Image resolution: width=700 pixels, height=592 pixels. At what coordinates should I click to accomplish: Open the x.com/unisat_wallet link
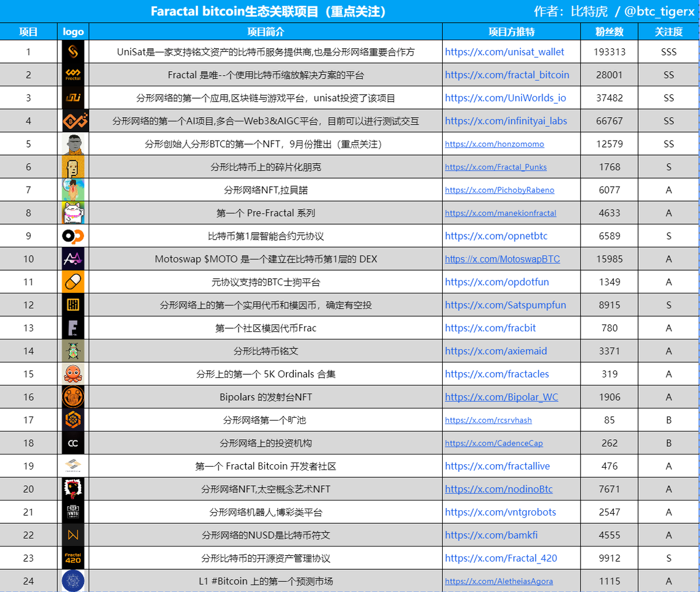[x=505, y=52]
